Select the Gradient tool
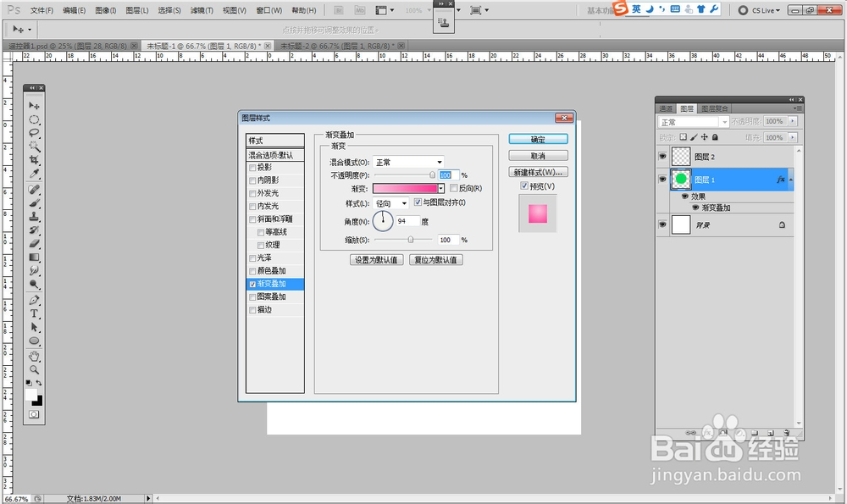 click(34, 258)
